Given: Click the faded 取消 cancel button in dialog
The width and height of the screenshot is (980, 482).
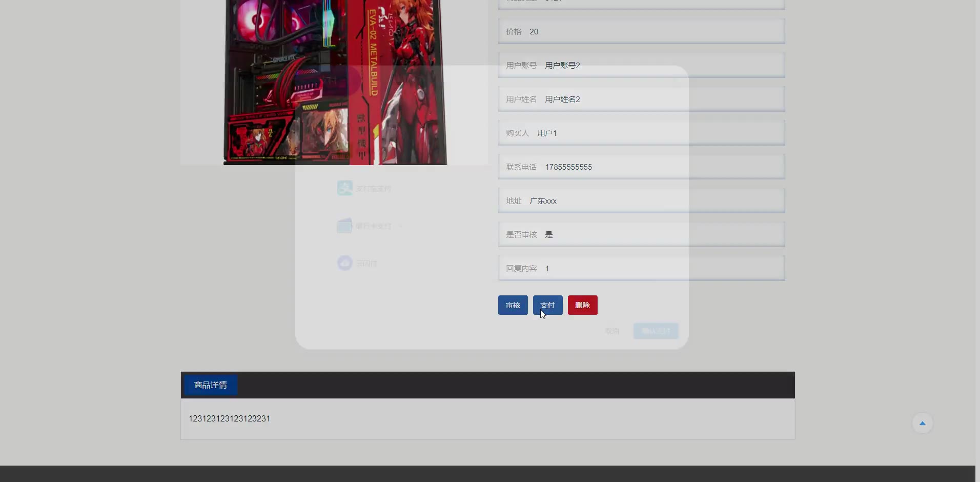Looking at the screenshot, I should coord(612,331).
